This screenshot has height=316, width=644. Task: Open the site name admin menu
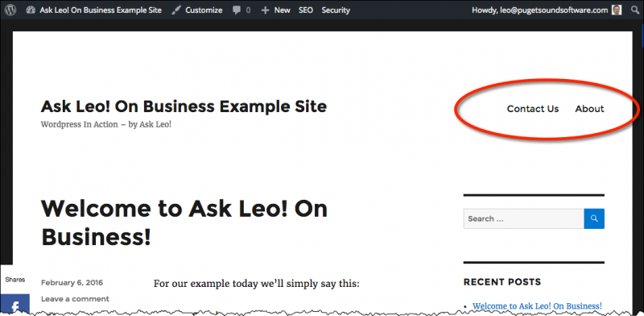coord(101,10)
